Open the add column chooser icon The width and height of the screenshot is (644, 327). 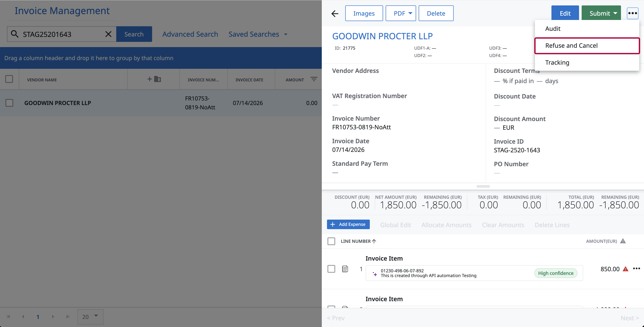tap(154, 79)
